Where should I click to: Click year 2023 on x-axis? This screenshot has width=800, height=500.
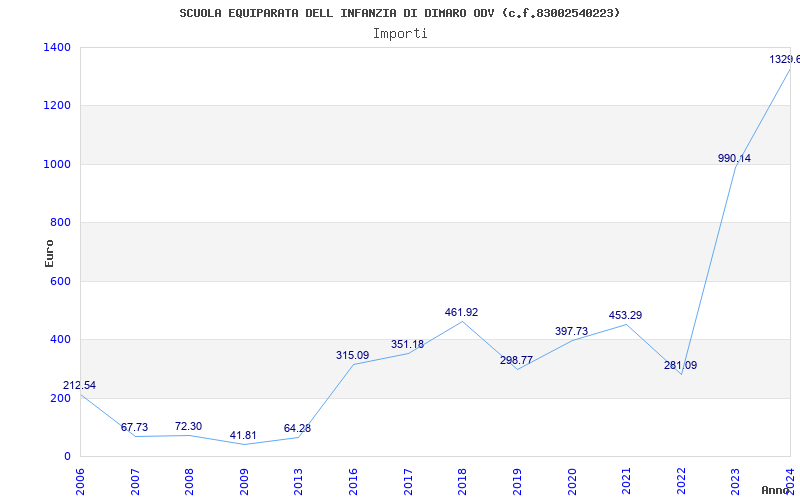735,482
